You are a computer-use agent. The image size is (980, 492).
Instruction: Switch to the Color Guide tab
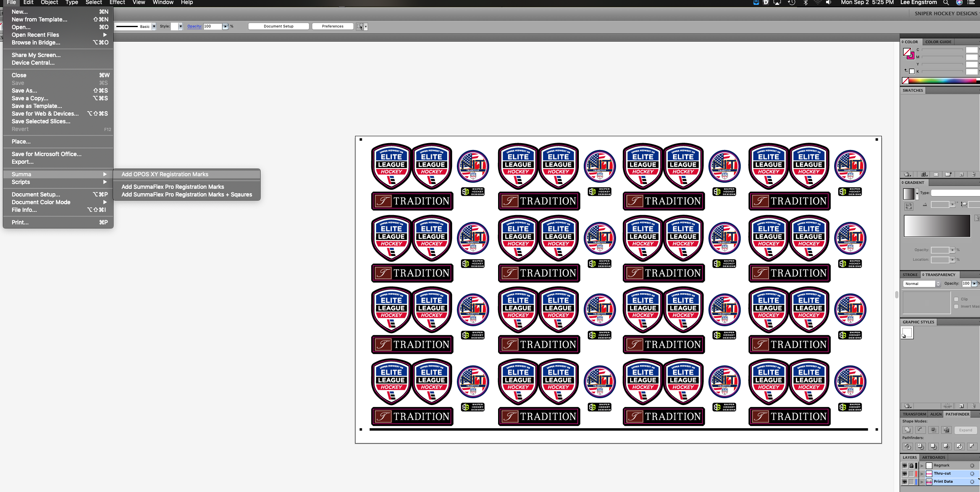pos(938,42)
